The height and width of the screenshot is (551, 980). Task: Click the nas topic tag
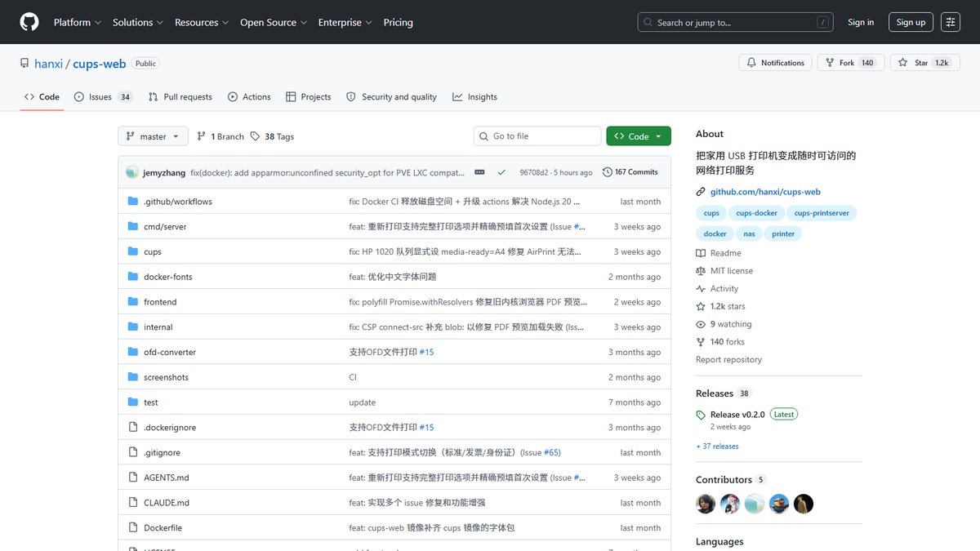[749, 233]
